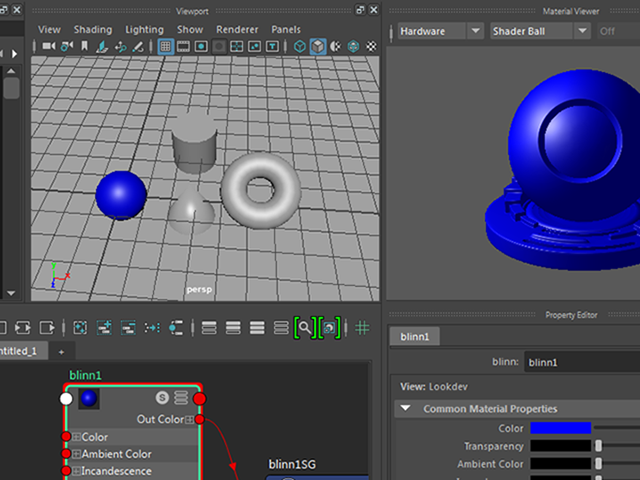Set nodes to Full view mode icon
This screenshot has height=480, width=640.
[257, 328]
